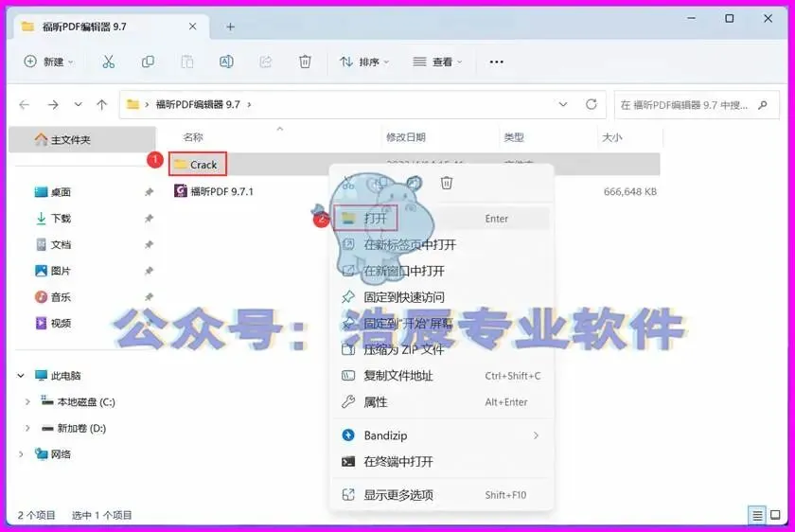This screenshot has width=795, height=532.
Task: Click the folder icon in address bar
Action: 132,104
